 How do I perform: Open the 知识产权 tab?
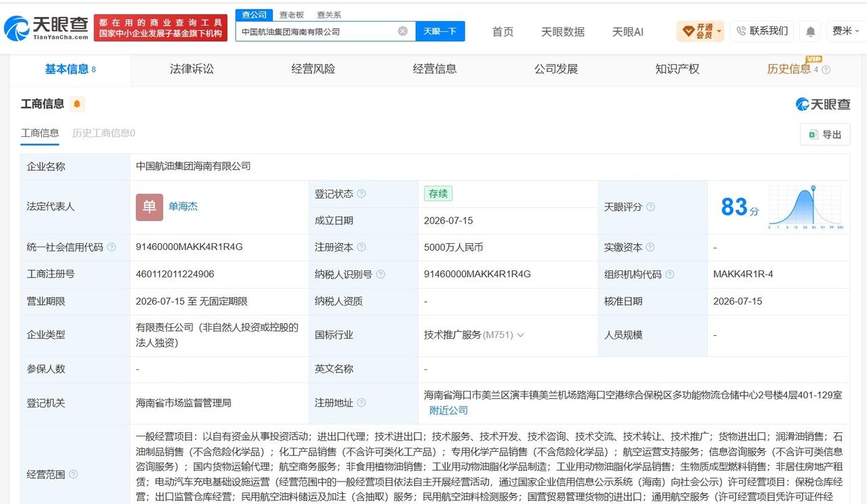pos(677,69)
